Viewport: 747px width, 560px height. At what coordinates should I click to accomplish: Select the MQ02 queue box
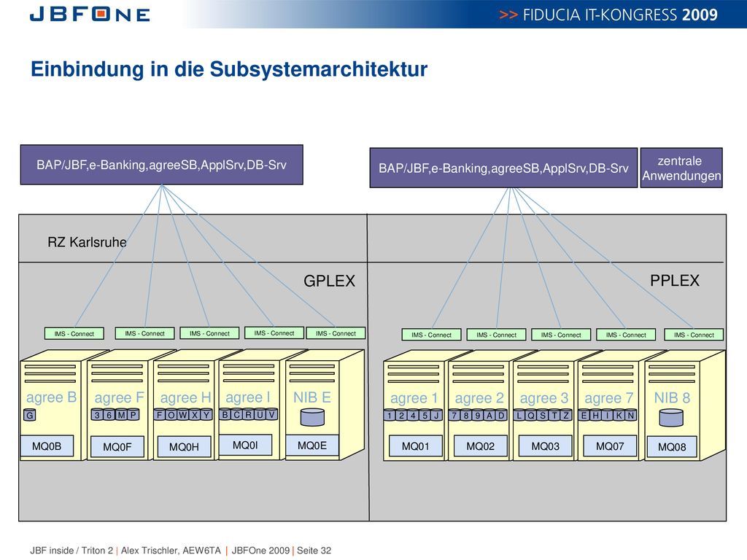(480, 446)
